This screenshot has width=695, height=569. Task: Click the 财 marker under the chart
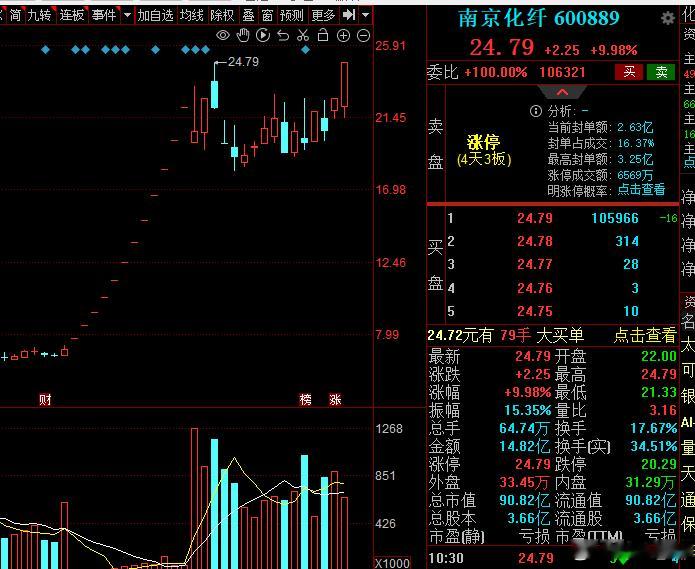click(x=45, y=400)
